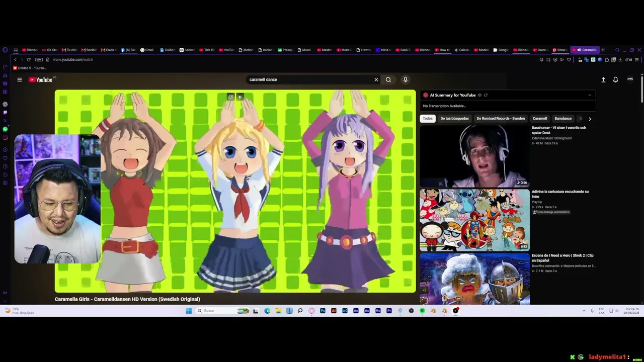
Task: Click the YouTube search magnifier button
Action: [x=388, y=79]
